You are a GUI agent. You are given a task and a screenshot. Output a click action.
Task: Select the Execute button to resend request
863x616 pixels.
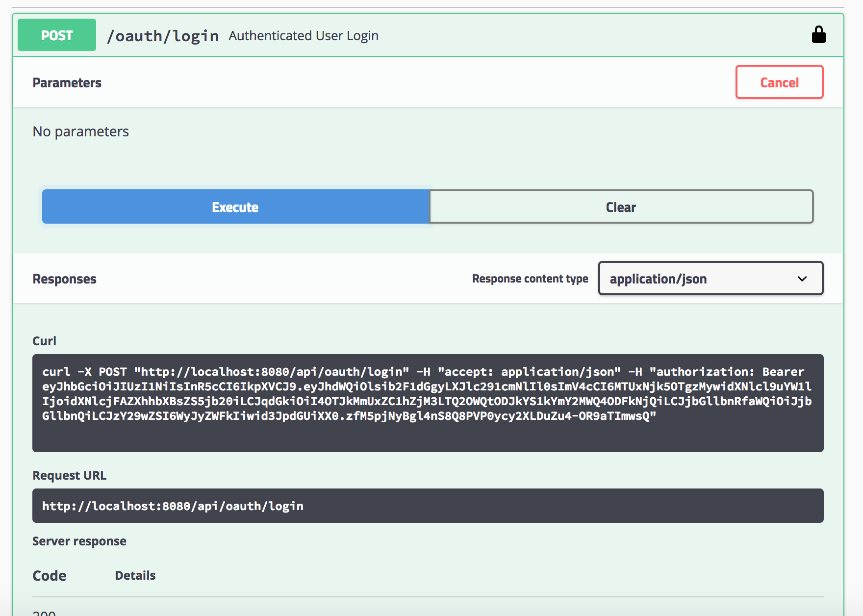(x=235, y=206)
